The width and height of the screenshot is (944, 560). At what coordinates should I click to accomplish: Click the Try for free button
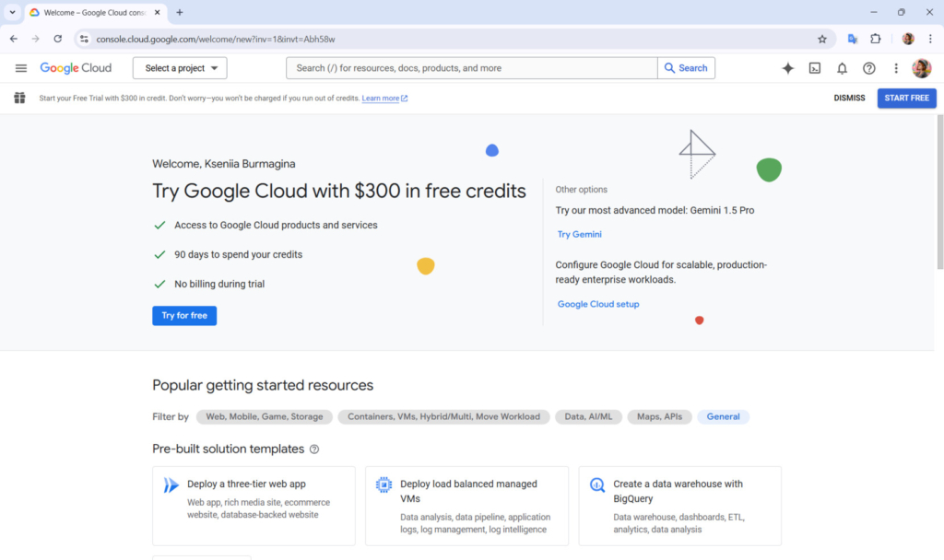coord(183,315)
